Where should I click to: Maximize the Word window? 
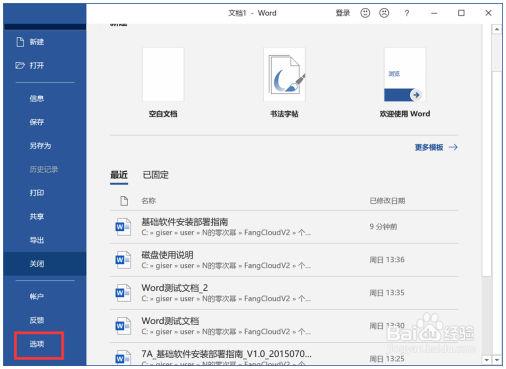tap(461, 13)
